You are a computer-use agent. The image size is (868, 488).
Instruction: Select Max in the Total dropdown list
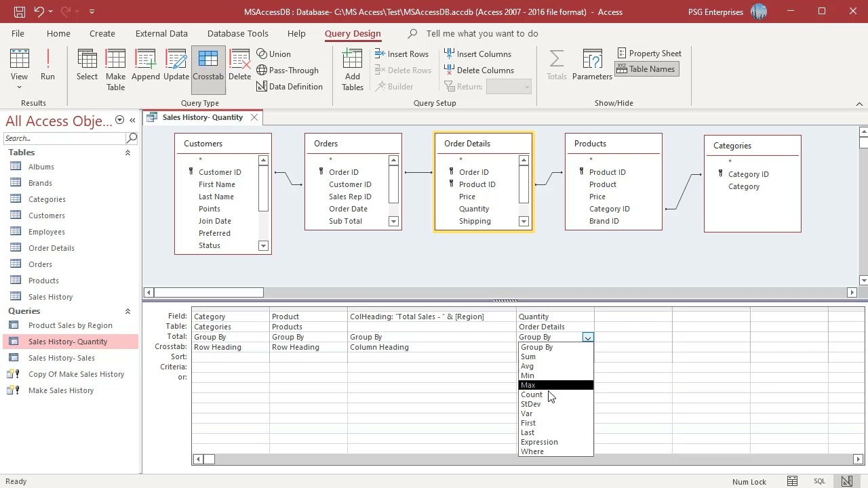pyautogui.click(x=555, y=385)
